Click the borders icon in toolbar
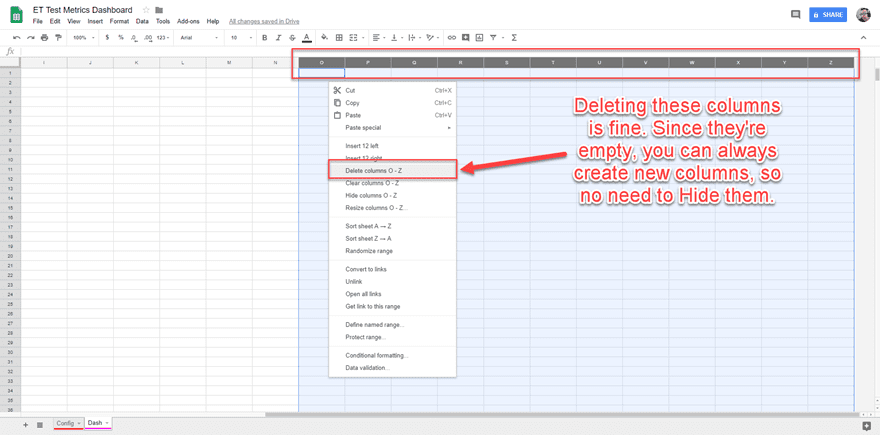Viewport: 880px width, 435px height. pos(339,38)
